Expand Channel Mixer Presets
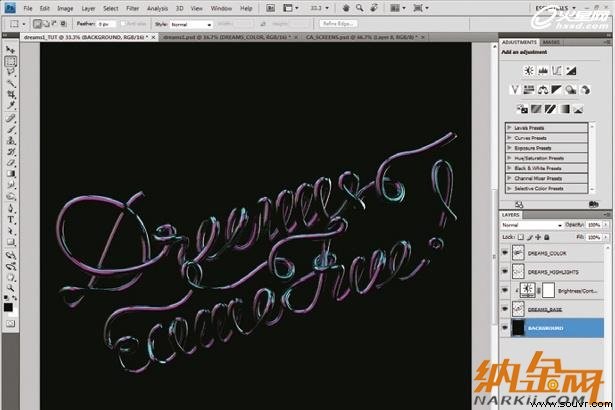This screenshot has width=615, height=410. [509, 178]
